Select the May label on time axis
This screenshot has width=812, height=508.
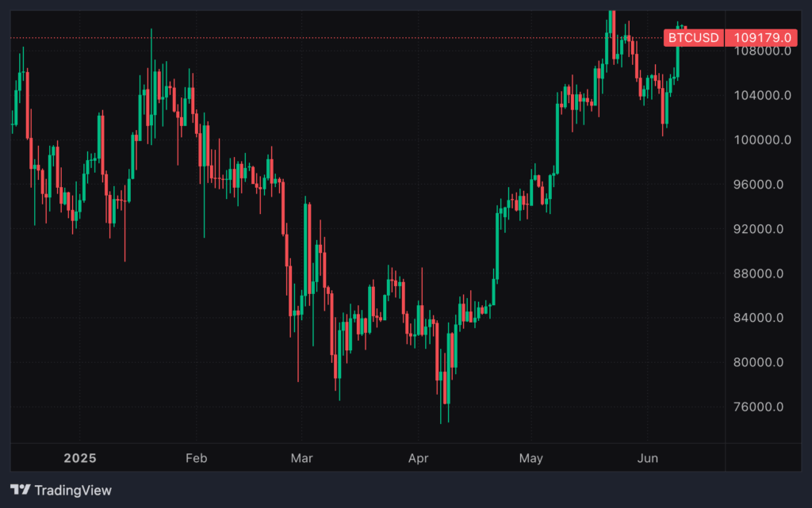tap(530, 458)
